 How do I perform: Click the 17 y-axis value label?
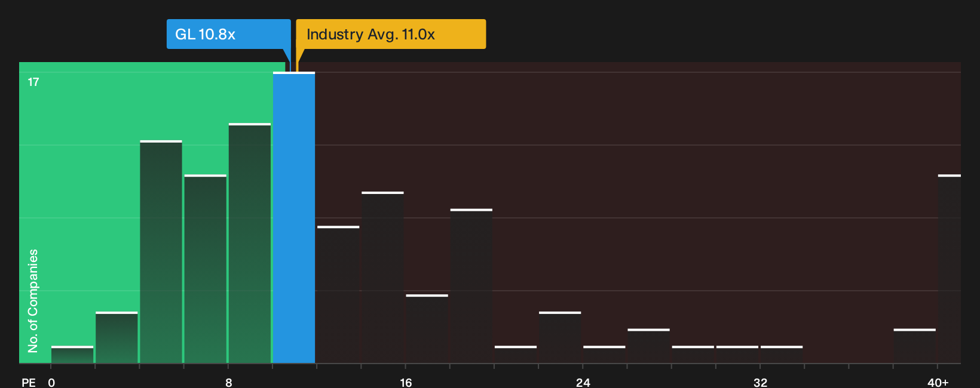[x=33, y=82]
